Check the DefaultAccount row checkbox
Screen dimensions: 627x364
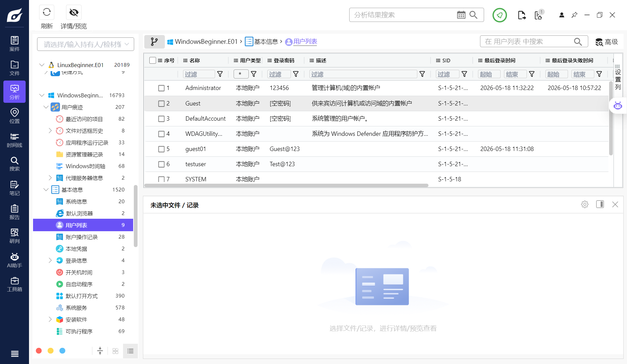[x=161, y=119]
